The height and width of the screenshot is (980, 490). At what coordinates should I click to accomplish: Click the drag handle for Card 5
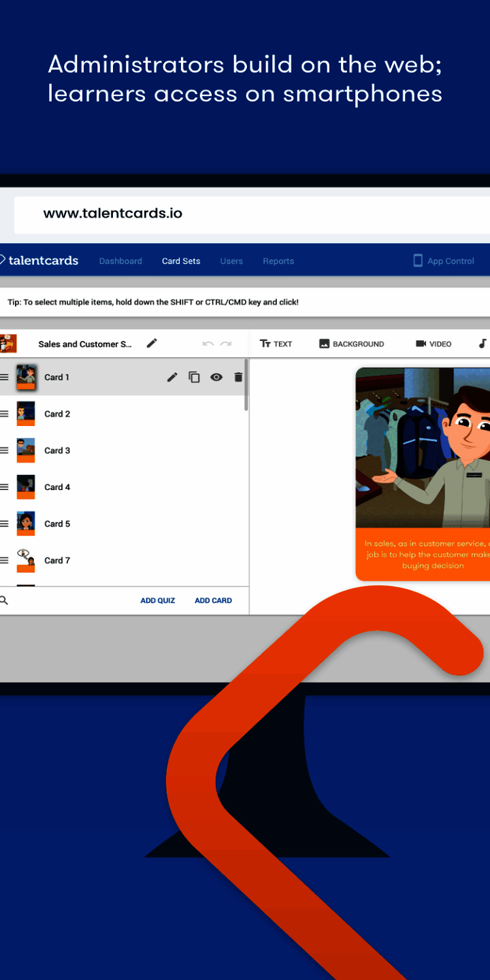pos(4,524)
